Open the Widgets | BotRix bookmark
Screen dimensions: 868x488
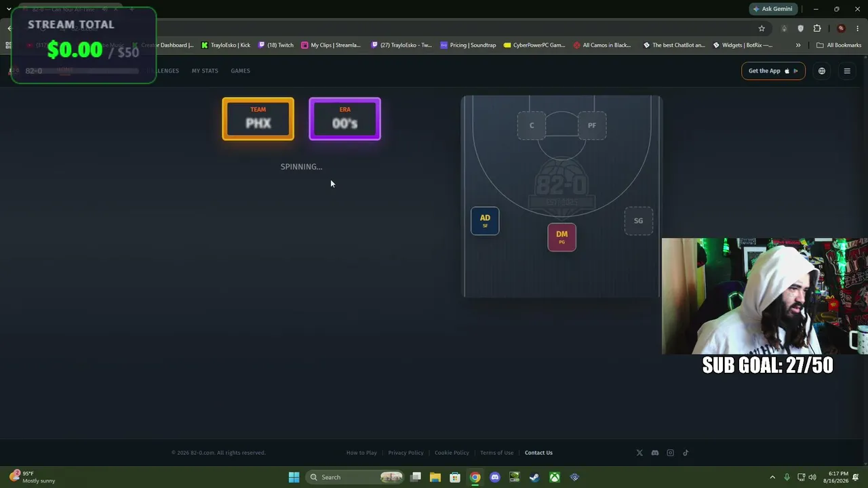tap(743, 45)
